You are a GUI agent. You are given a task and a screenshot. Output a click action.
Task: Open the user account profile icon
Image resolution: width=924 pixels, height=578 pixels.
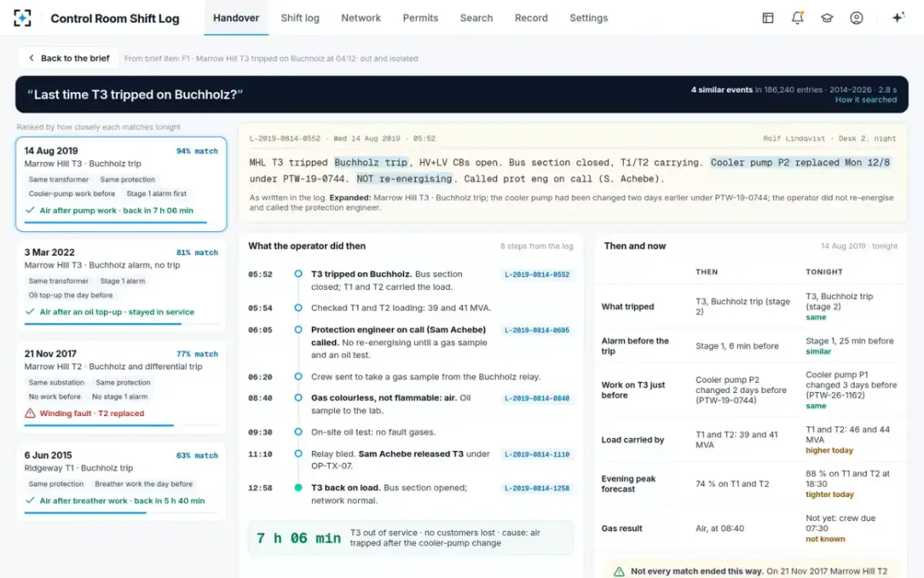click(856, 18)
